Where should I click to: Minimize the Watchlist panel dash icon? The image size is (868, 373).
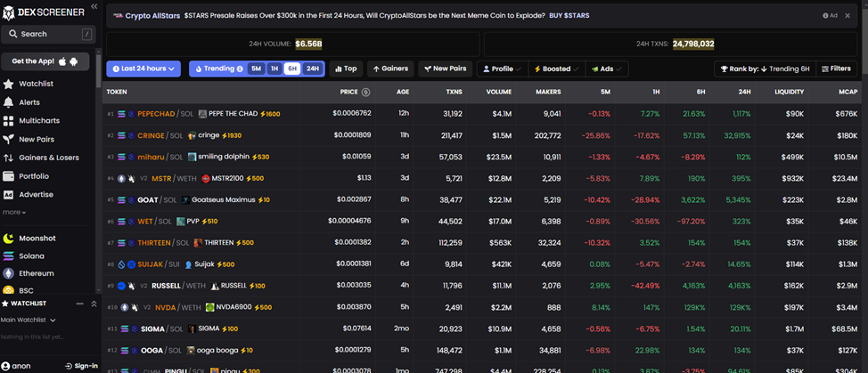coord(79,304)
